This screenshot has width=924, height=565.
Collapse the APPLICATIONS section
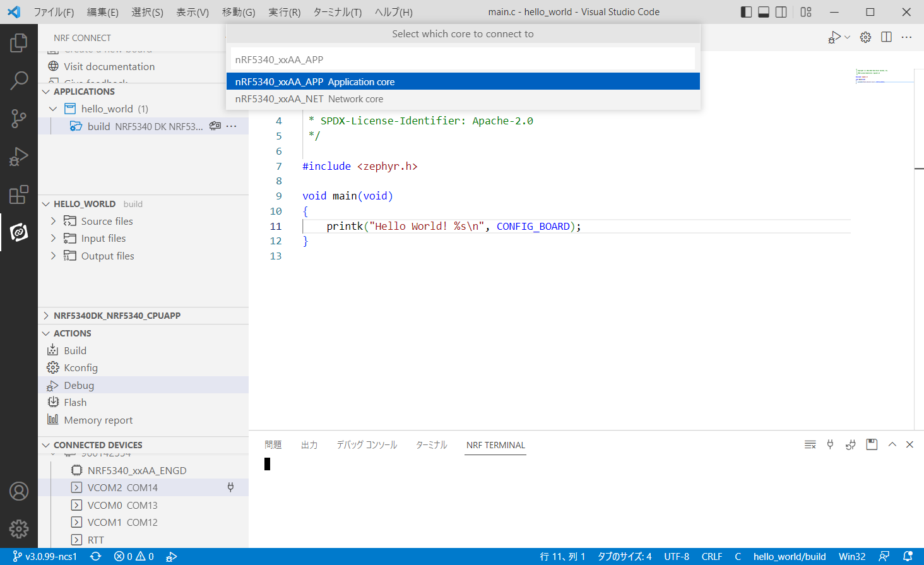pos(45,92)
